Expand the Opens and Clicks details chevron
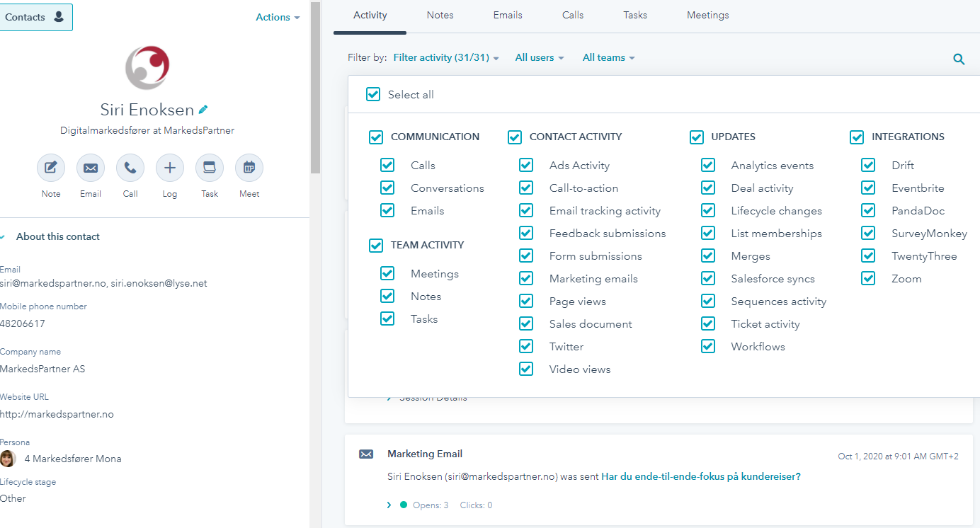The width and height of the screenshot is (980, 528). [x=389, y=505]
